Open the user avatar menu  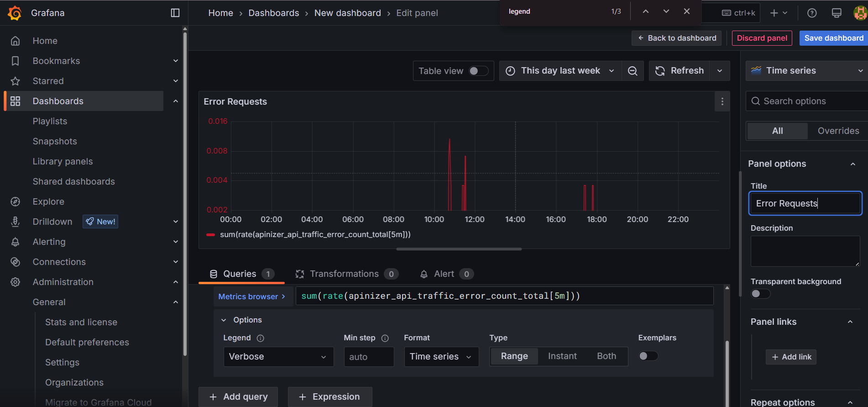860,13
